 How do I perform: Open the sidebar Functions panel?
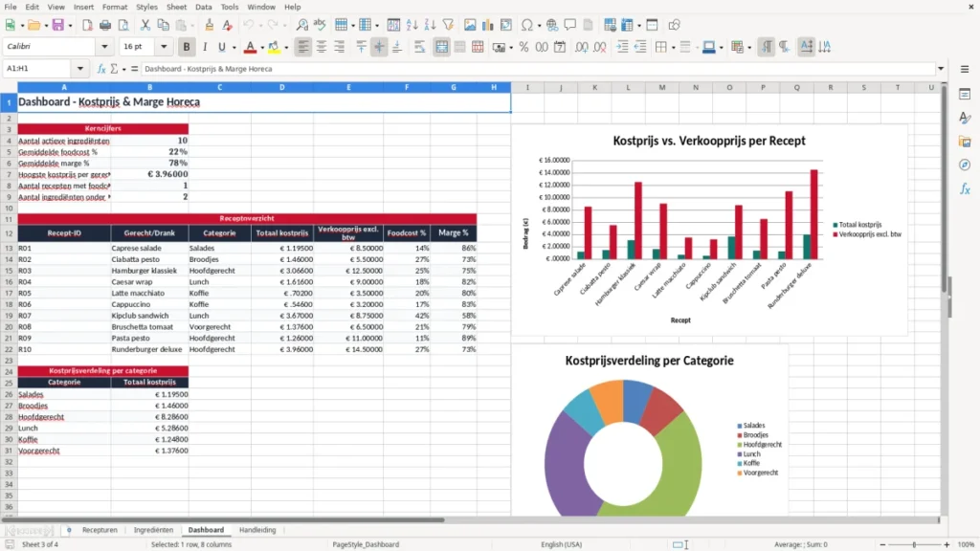click(x=965, y=188)
